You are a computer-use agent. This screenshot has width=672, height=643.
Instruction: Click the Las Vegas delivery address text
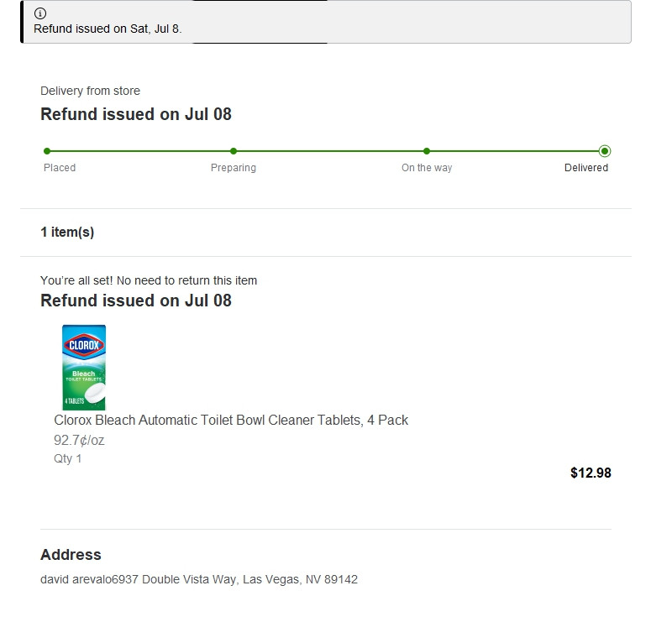click(x=199, y=579)
